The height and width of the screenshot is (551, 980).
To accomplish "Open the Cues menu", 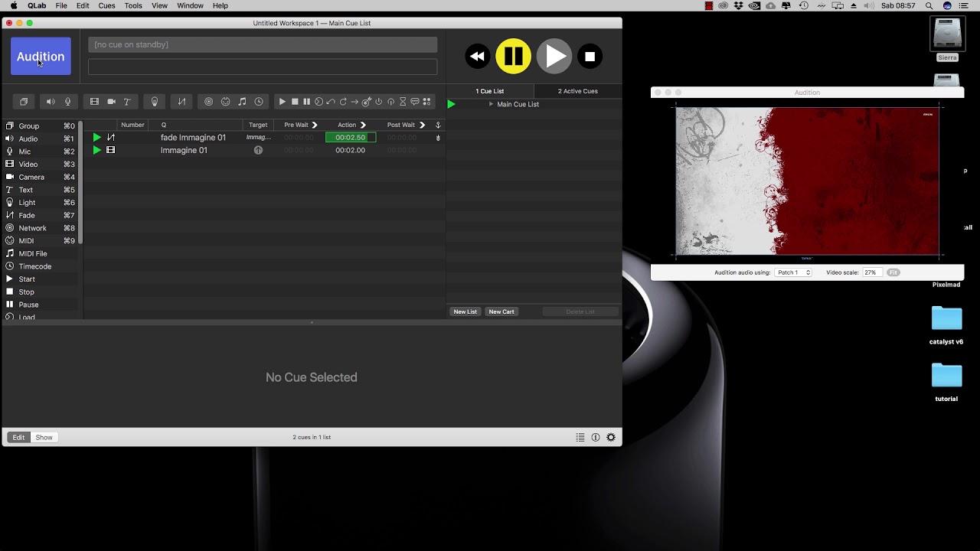I will point(106,5).
